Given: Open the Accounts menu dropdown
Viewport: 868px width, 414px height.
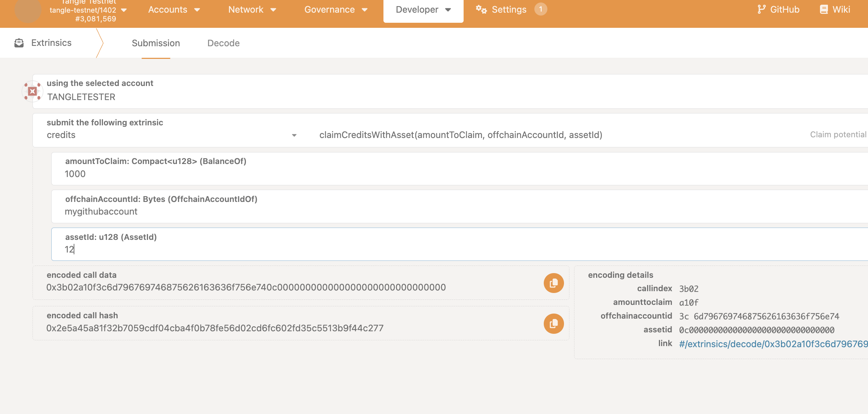Looking at the screenshot, I should (x=174, y=10).
